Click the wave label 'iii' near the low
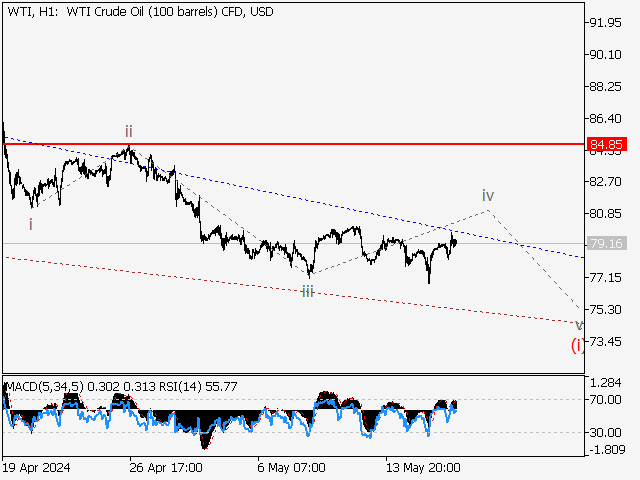 pyautogui.click(x=308, y=292)
